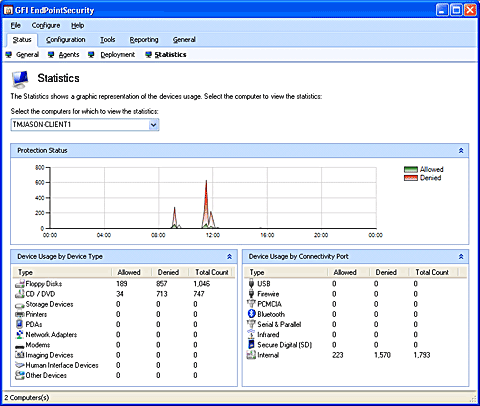Click the Firewire port icon
Image resolution: width=480 pixels, height=406 pixels.
click(251, 294)
